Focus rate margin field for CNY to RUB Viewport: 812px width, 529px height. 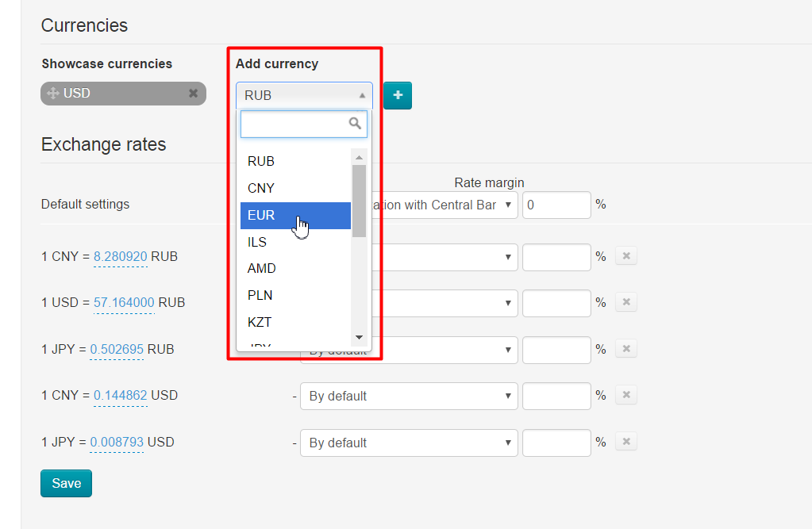click(556, 257)
